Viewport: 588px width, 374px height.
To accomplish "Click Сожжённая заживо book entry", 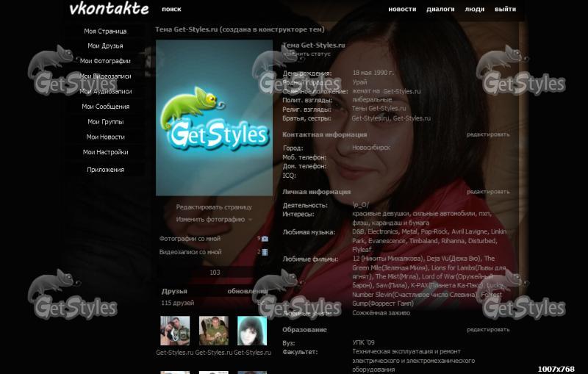I will tap(381, 312).
